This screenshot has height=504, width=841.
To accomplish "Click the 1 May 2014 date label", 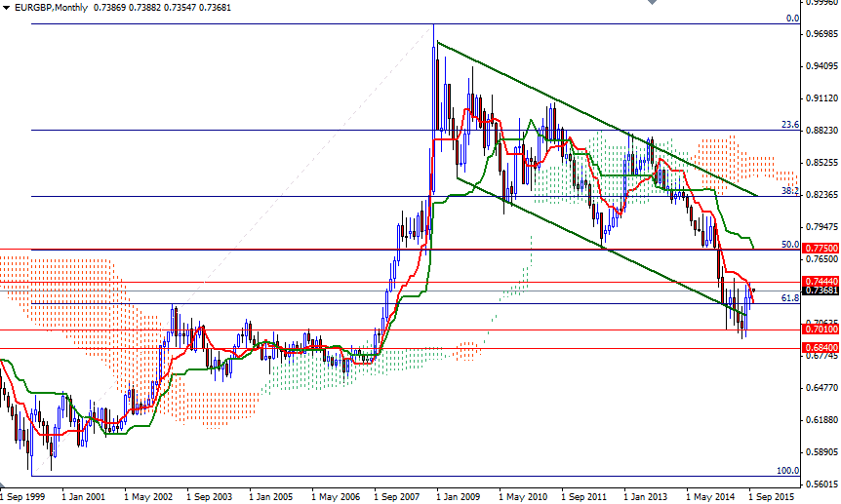I will click(709, 497).
